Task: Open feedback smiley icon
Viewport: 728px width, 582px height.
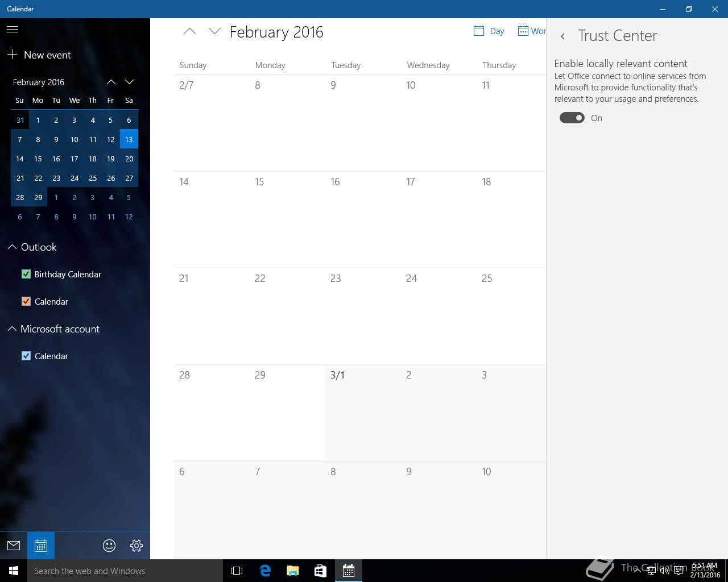Action: [109, 546]
